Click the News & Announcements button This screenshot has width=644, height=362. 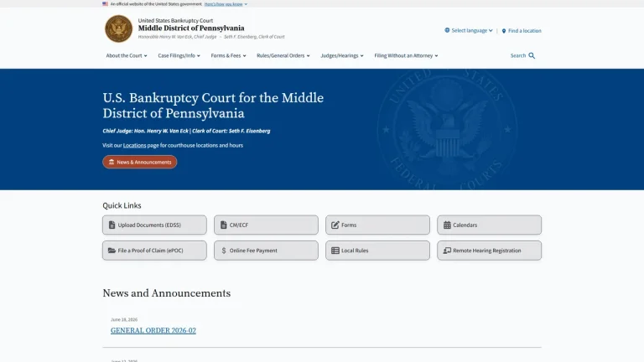[x=140, y=162]
